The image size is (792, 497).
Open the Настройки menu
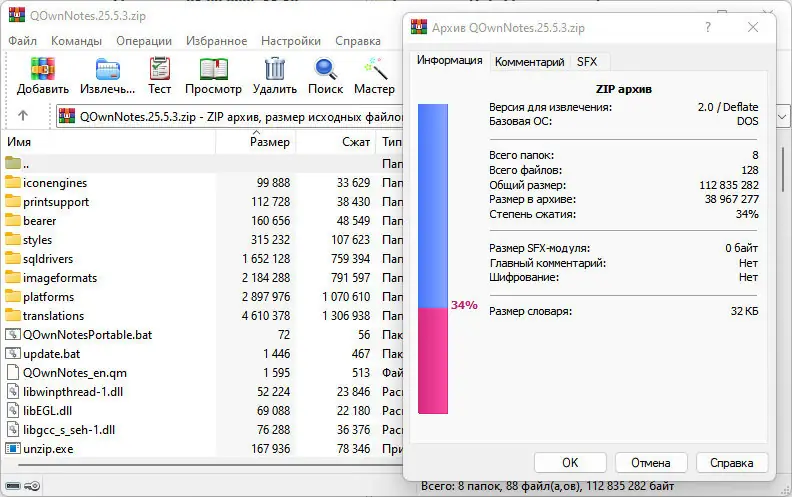tap(291, 41)
